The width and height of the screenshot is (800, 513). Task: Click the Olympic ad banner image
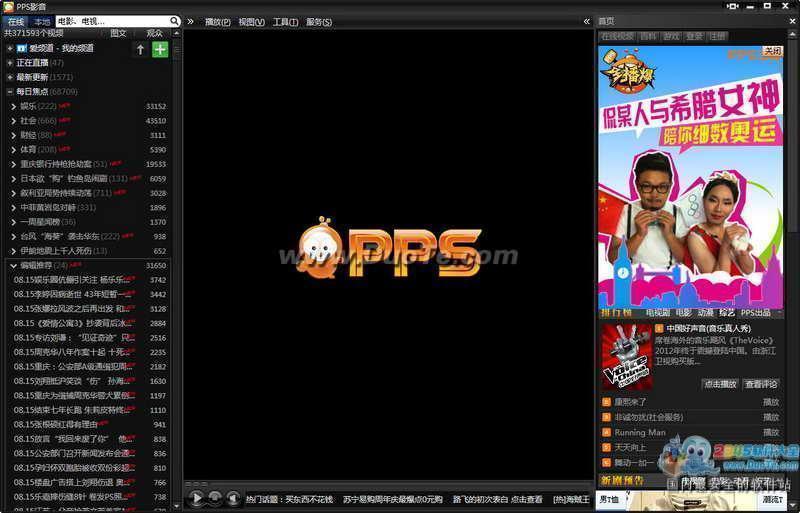691,177
